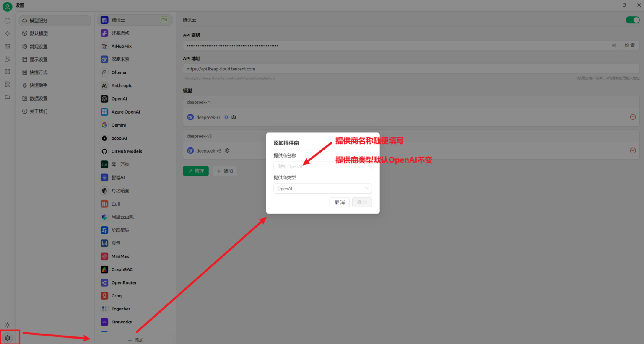644x344 pixels.
Task: Select the 豆包 provider
Action: tap(135, 243)
